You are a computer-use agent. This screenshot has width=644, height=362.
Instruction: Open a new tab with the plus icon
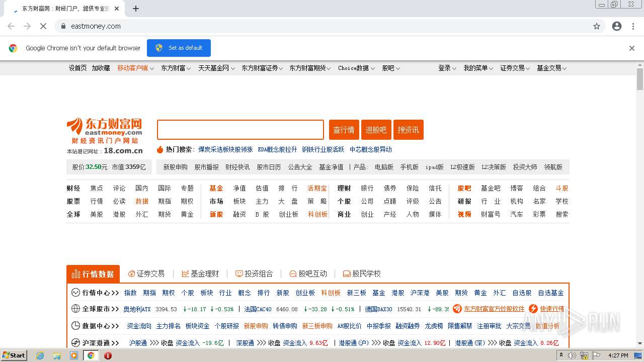click(x=136, y=9)
